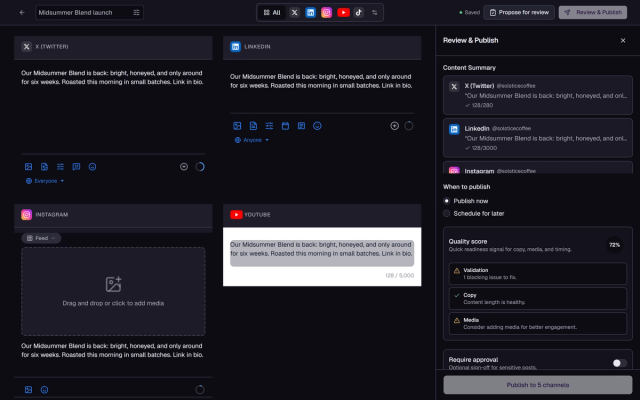This screenshot has width=640, height=400.
Task: Select the Instagram channel icon in top switcher
Action: point(327,13)
